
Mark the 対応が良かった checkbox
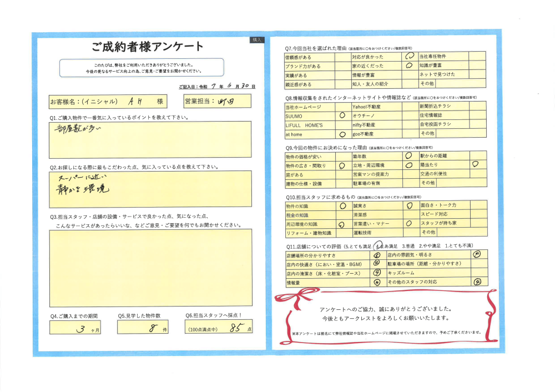(409, 56)
